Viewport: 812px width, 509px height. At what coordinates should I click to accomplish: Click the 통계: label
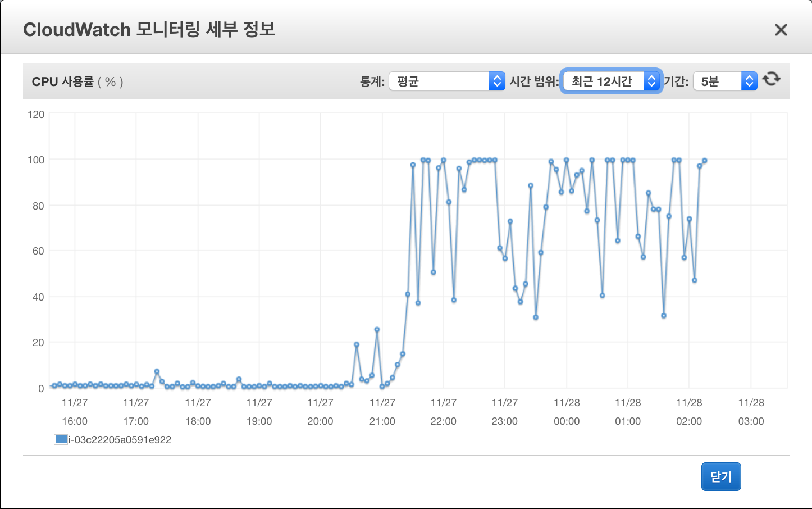pyautogui.click(x=372, y=82)
